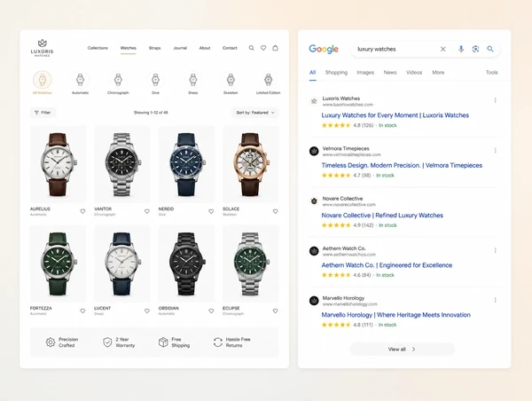The image size is (532, 401).
Task: Open the Obsidian black watch image
Action: coord(186,263)
